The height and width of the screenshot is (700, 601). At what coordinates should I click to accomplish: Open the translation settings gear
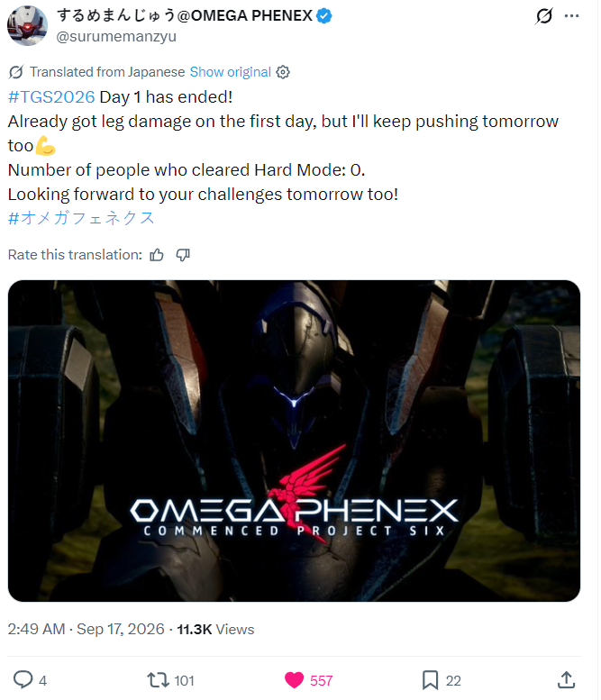tap(283, 72)
